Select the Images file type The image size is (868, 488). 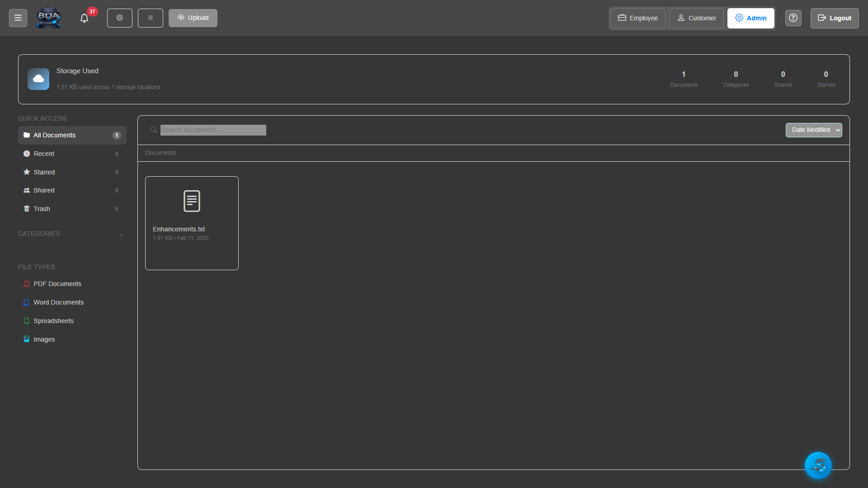click(44, 339)
